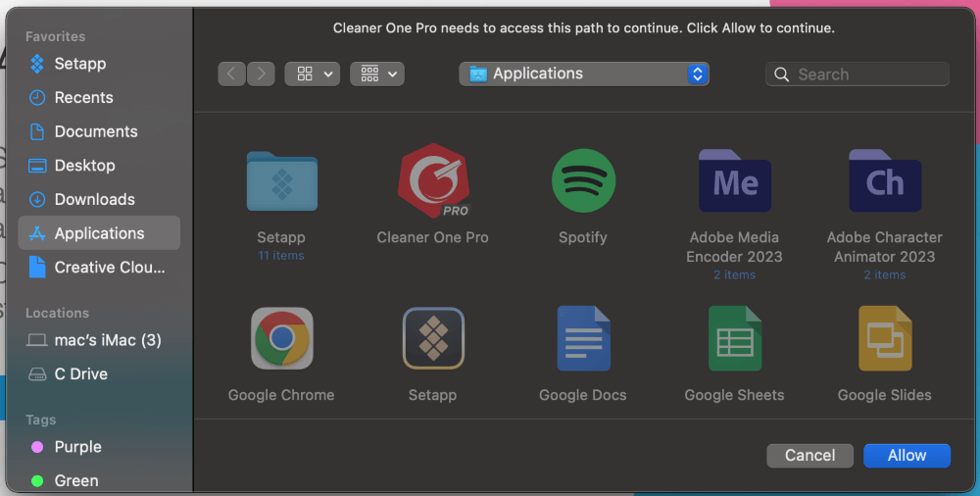This screenshot has height=496, width=980.
Task: Open Setapp in the Favorites sidebar
Action: click(99, 64)
